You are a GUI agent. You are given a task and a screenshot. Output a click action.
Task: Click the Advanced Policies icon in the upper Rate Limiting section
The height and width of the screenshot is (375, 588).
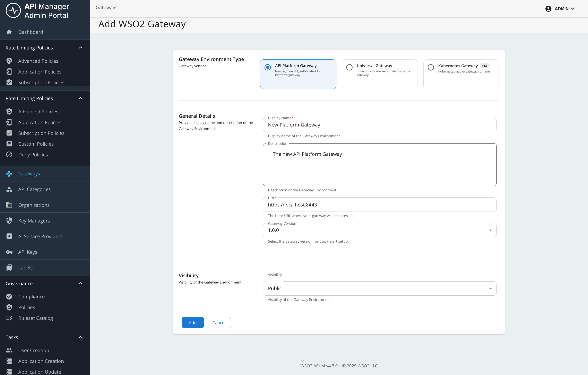(x=9, y=61)
